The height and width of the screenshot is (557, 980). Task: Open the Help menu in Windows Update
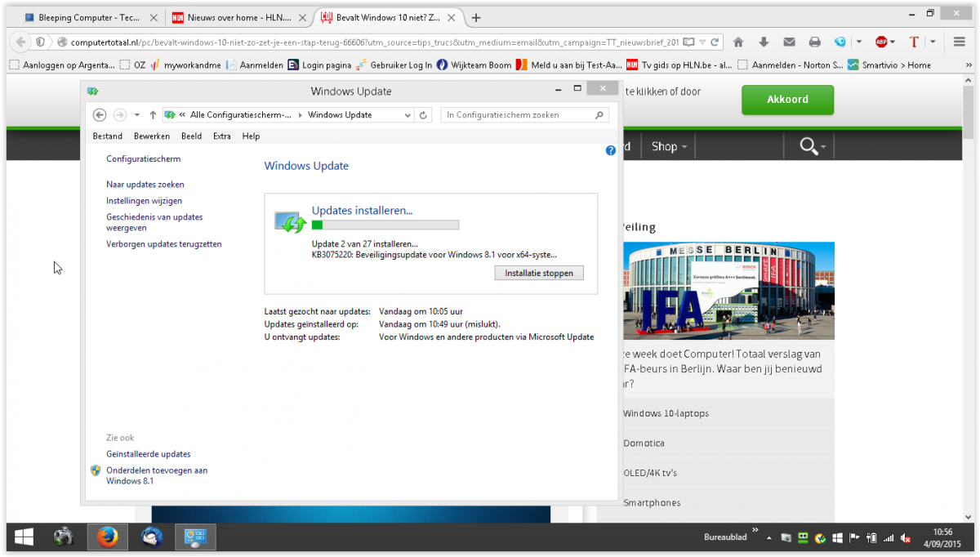(x=251, y=136)
